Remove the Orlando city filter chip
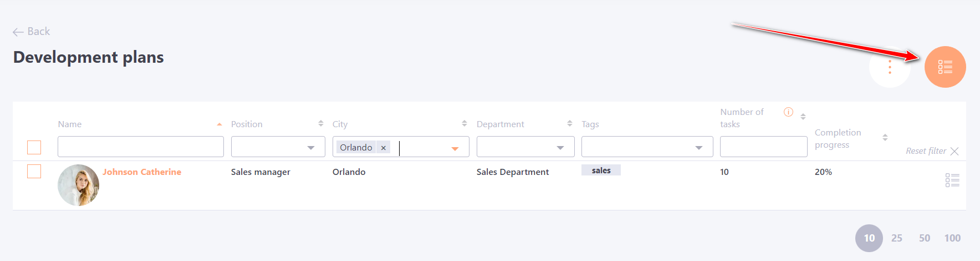Screen dimensions: 980x261 coord(383,148)
